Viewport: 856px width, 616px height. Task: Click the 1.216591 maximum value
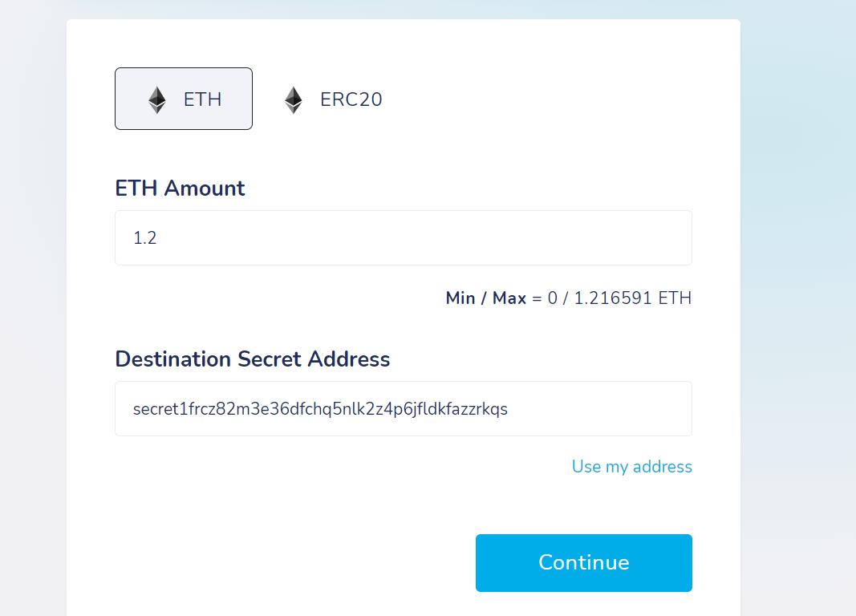(613, 298)
